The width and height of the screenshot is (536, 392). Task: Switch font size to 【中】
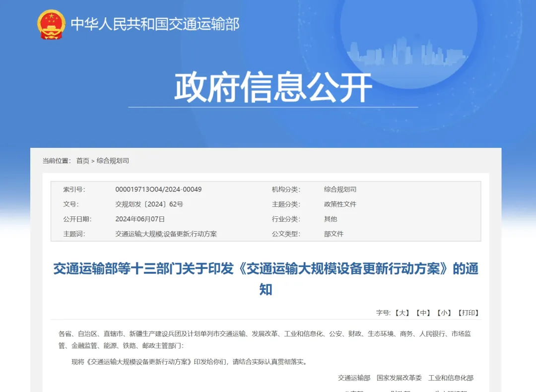423,313
